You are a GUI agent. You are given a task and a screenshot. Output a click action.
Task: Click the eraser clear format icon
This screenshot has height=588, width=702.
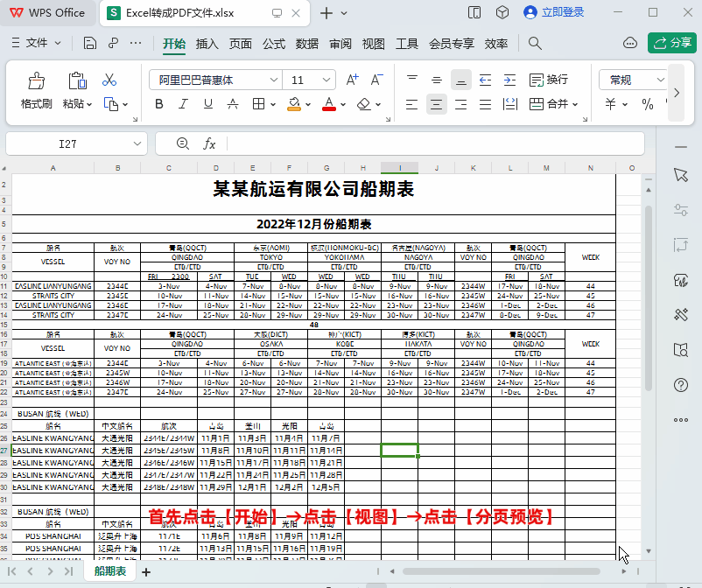[x=364, y=104]
